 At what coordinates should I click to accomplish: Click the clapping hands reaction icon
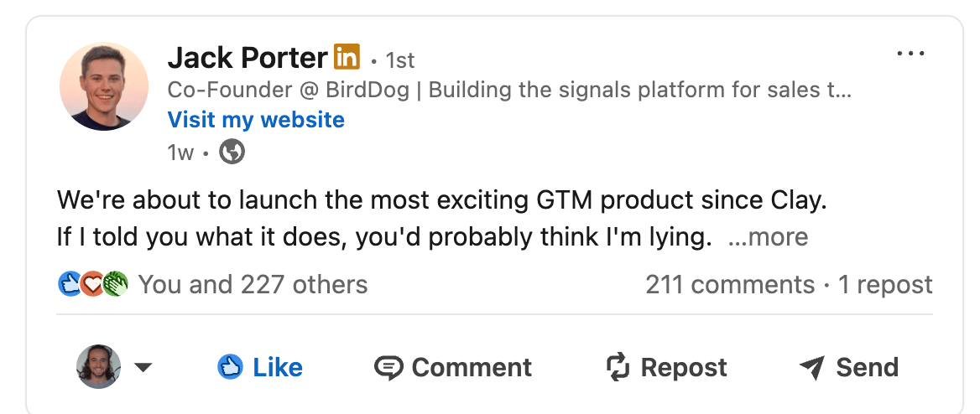click(x=114, y=285)
